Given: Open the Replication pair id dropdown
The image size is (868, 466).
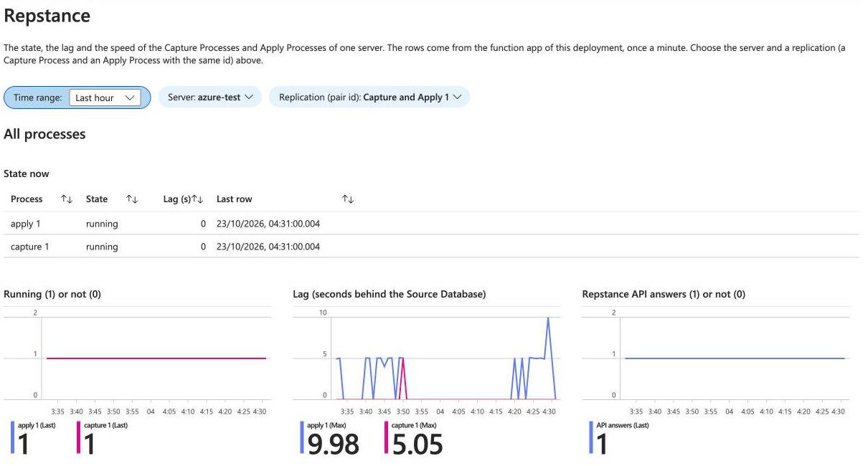Looking at the screenshot, I should pos(369,97).
